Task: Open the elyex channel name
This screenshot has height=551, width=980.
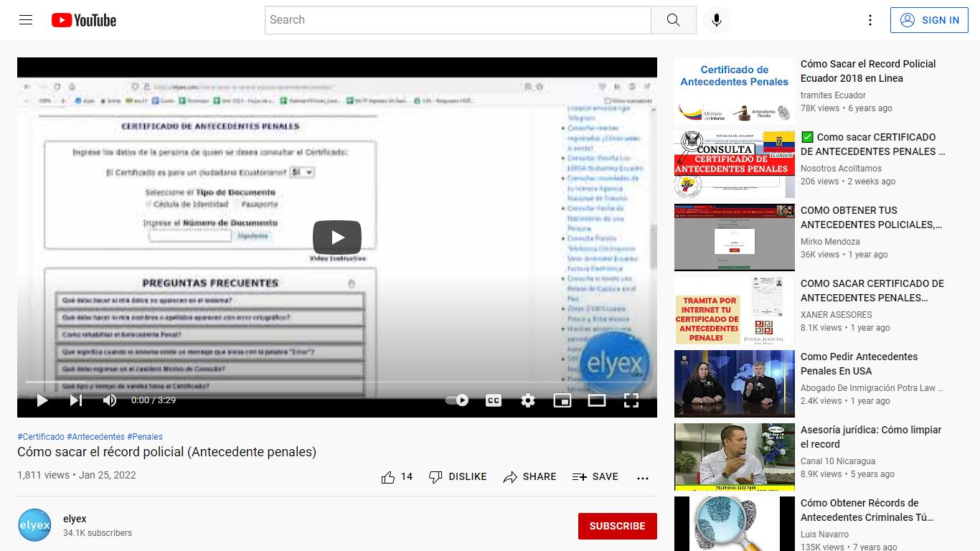Action: coord(75,519)
